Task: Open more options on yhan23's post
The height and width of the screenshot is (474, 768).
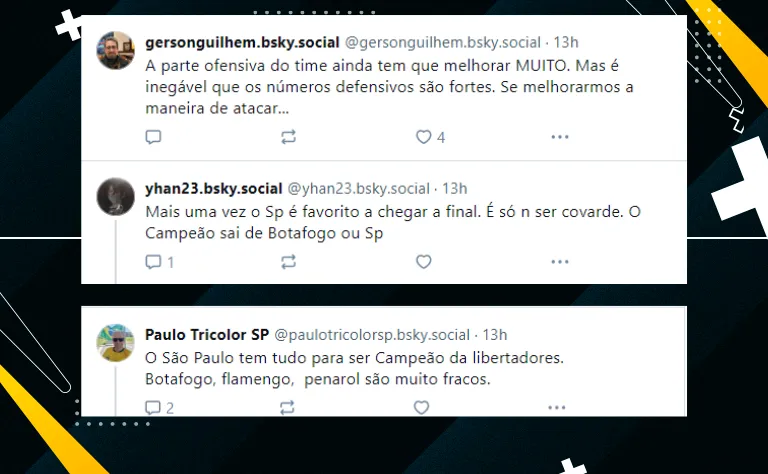Action: (560, 262)
